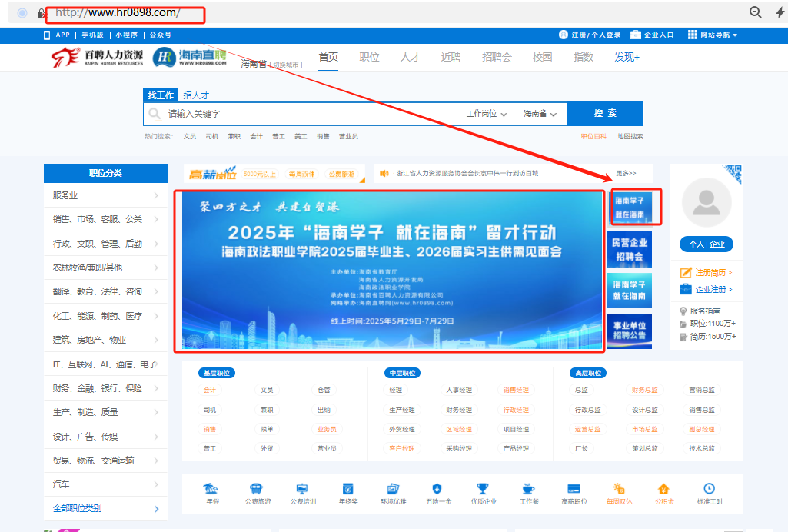
Task: Click the blue 搜索 search button
Action: tap(605, 113)
